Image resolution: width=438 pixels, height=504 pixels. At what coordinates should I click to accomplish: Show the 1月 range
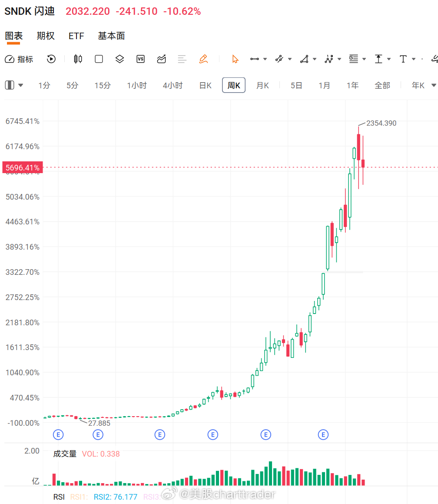(x=324, y=86)
